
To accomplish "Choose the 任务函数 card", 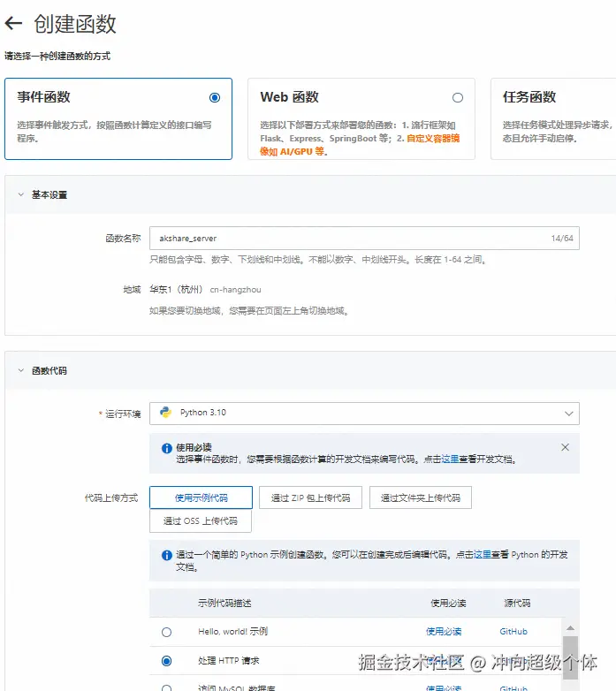I will coord(553,118).
